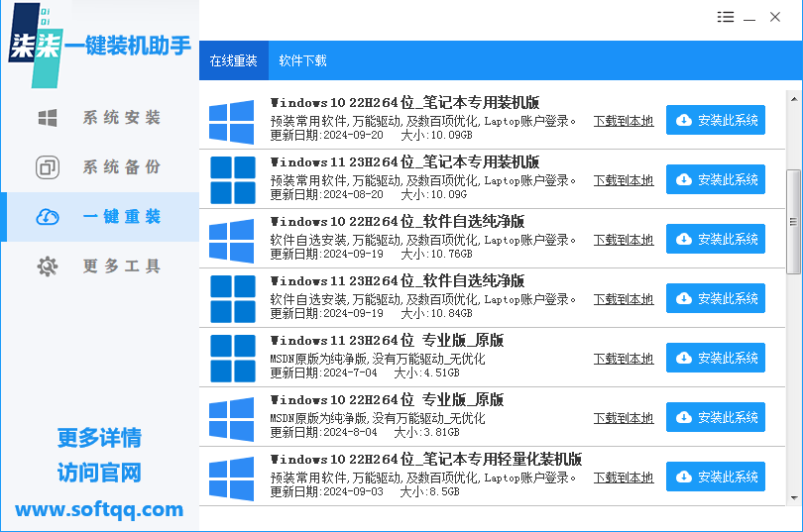Install Windows 10 22H2 专业版_原版
The image size is (803, 532).
(716, 417)
